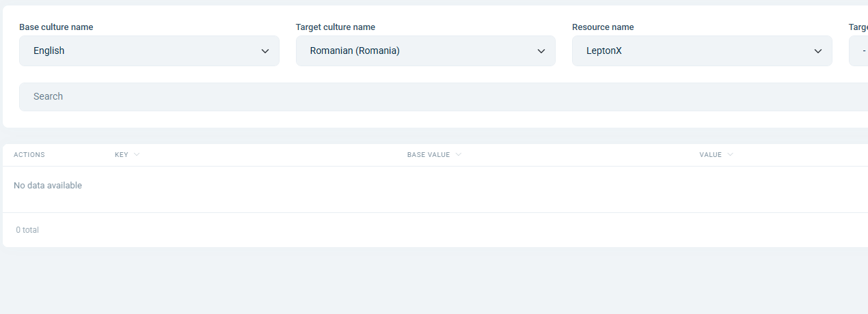
Task: Click the BASE VALUE sort arrow icon
Action: 459,155
